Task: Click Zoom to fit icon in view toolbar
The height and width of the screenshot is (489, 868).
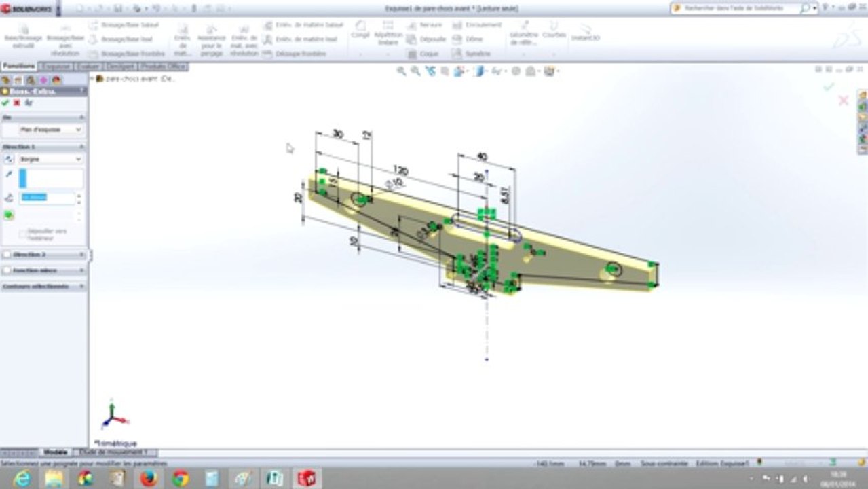Action: 401,71
